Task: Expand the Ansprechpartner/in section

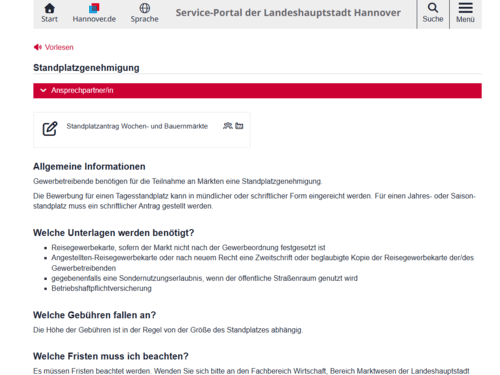Action: tap(257, 91)
